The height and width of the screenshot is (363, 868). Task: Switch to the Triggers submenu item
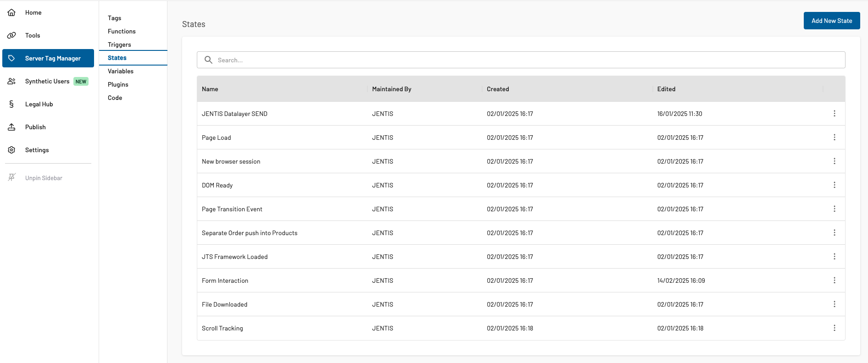pos(119,44)
